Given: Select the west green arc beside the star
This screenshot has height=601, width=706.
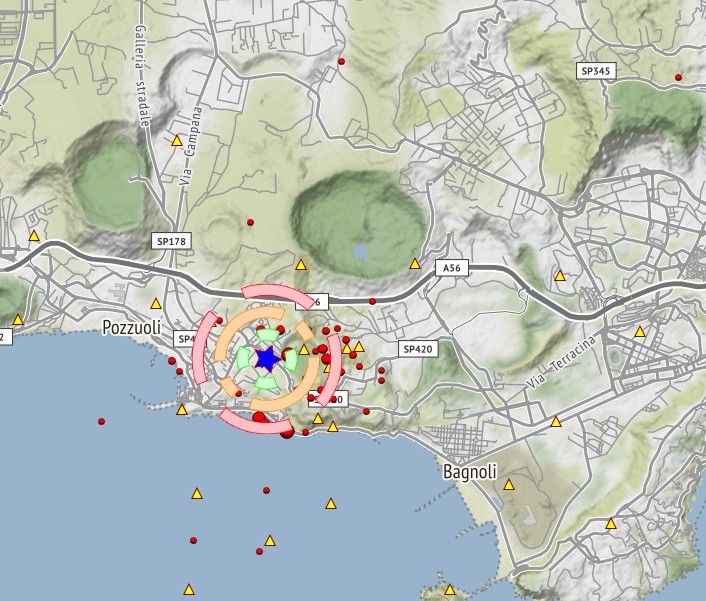Looking at the screenshot, I should click(243, 358).
